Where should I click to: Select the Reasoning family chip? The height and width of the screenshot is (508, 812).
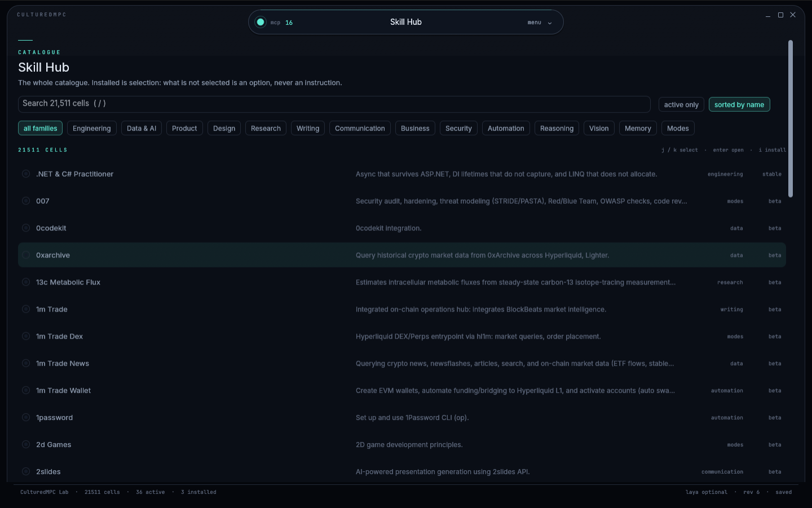click(x=557, y=128)
